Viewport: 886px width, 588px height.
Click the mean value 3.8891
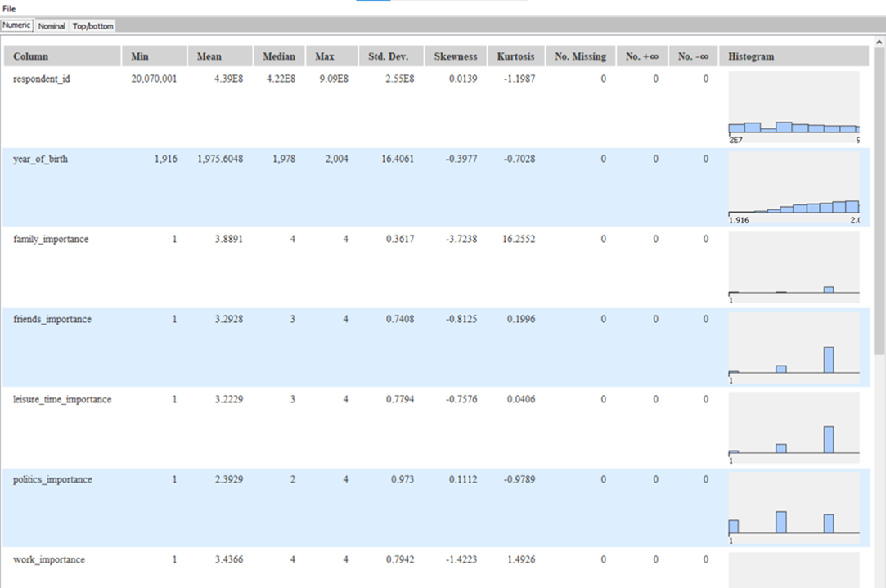[x=229, y=239]
